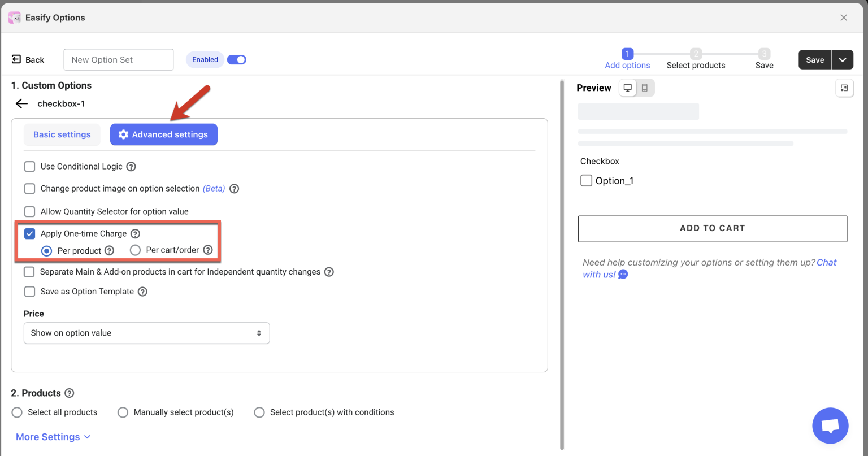Image resolution: width=868 pixels, height=456 pixels.
Task: Open dropdown arrow next to Save
Action: (x=842, y=60)
